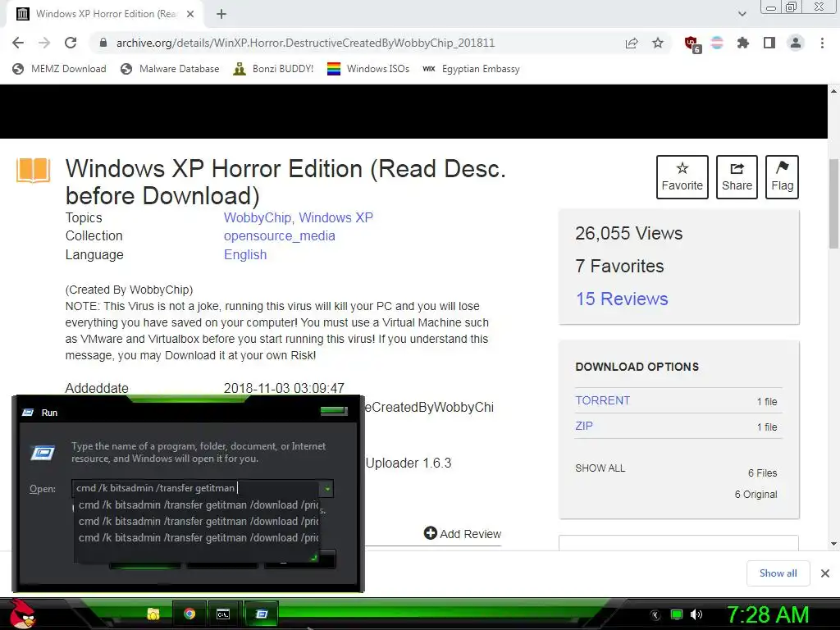Select the TORRENT download option

603,400
